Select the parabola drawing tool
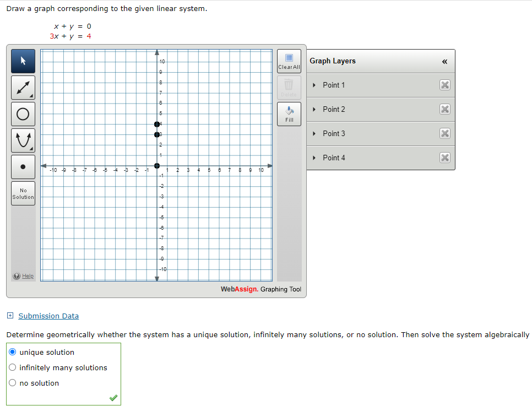 coord(23,140)
